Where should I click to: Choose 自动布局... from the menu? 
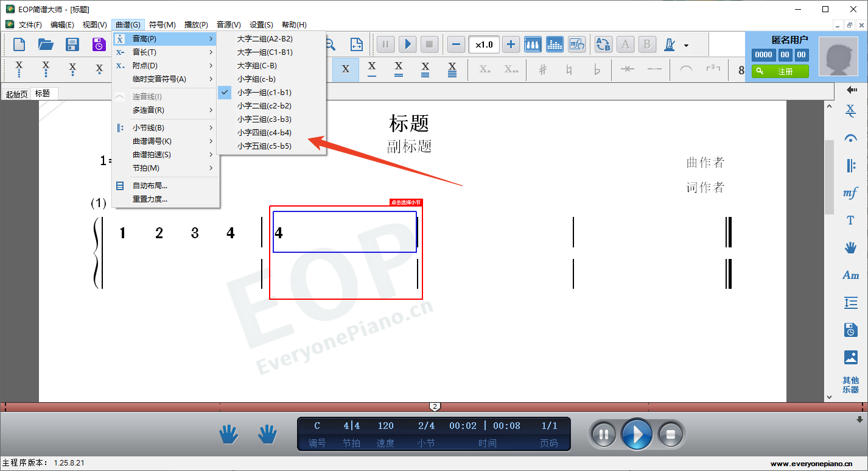(x=166, y=186)
